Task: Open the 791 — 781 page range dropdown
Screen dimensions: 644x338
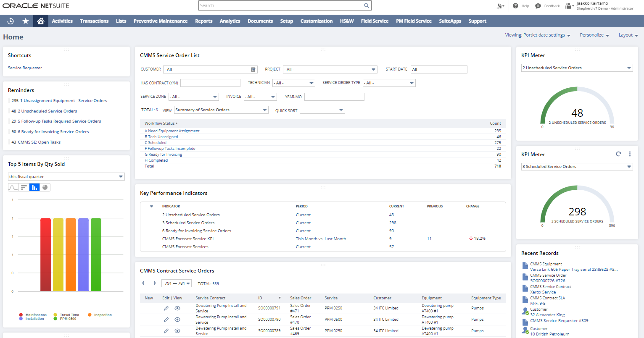Action: (x=177, y=283)
